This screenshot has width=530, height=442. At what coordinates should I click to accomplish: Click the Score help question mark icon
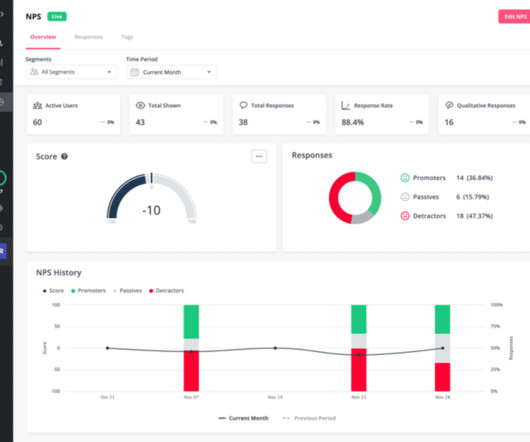pos(64,156)
